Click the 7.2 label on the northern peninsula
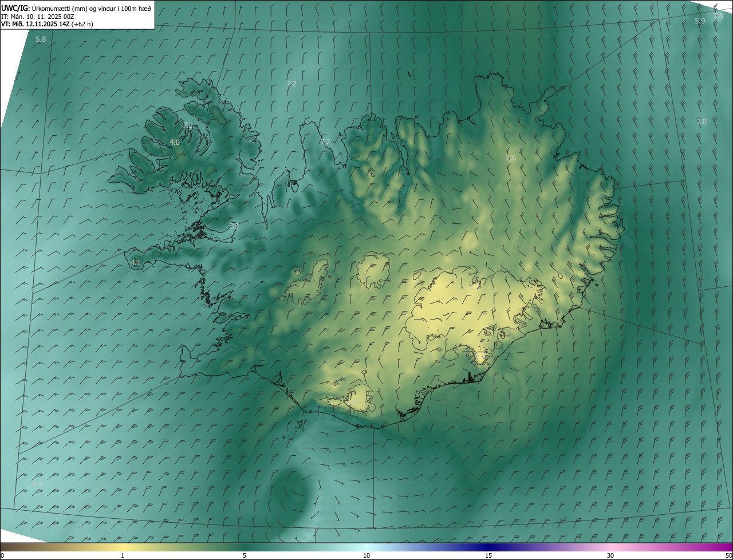The height and width of the screenshot is (560, 733). tap(325, 141)
